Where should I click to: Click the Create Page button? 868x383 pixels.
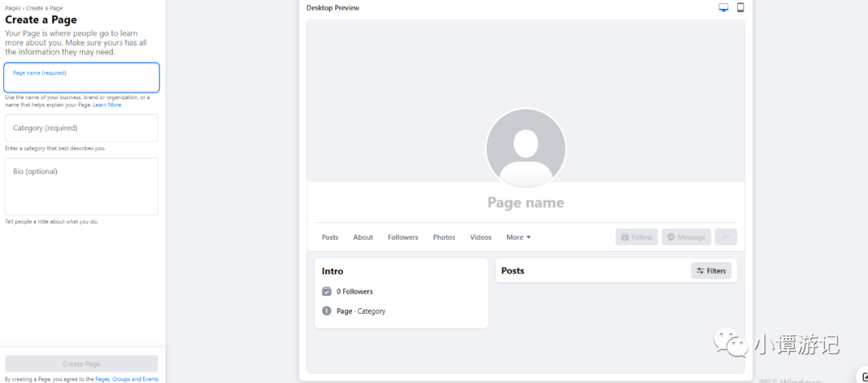(x=81, y=364)
